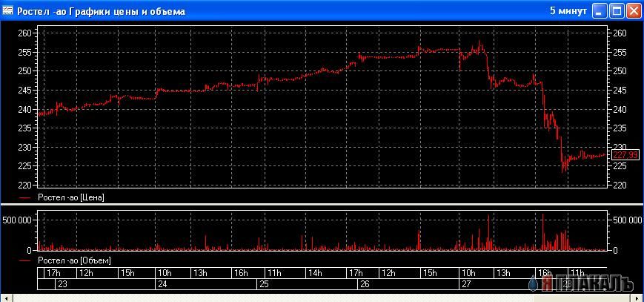The height and width of the screenshot is (302, 644).
Task: Click the chart window icon in title bar
Action: tap(8, 11)
